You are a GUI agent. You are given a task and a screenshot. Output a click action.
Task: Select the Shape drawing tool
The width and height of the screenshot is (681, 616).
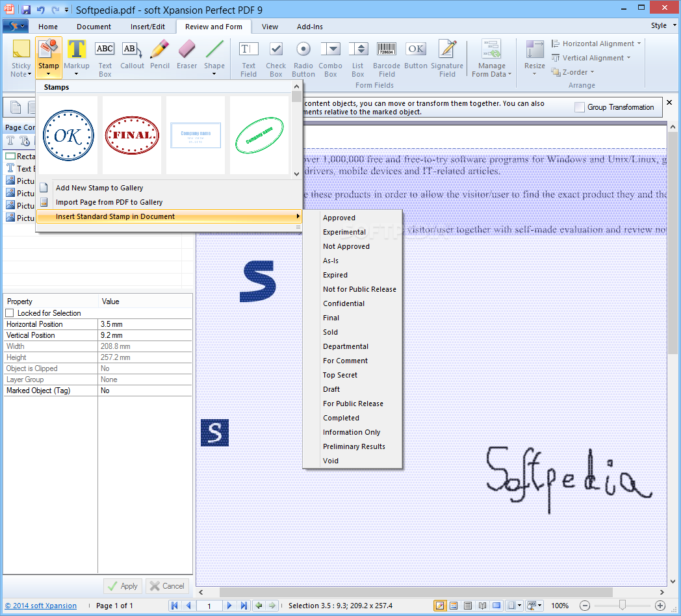pyautogui.click(x=214, y=58)
